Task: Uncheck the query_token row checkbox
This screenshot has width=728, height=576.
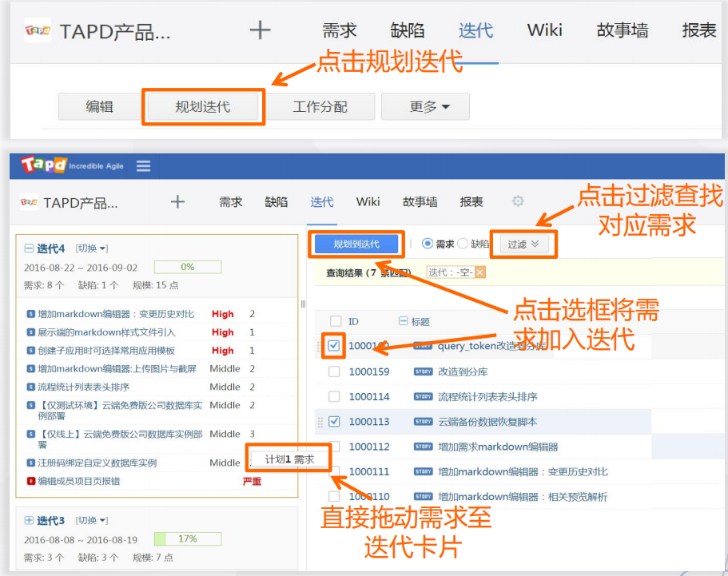Action: point(333,345)
